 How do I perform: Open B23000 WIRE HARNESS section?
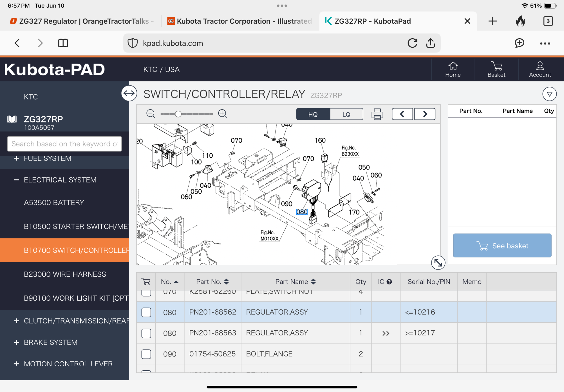click(65, 274)
